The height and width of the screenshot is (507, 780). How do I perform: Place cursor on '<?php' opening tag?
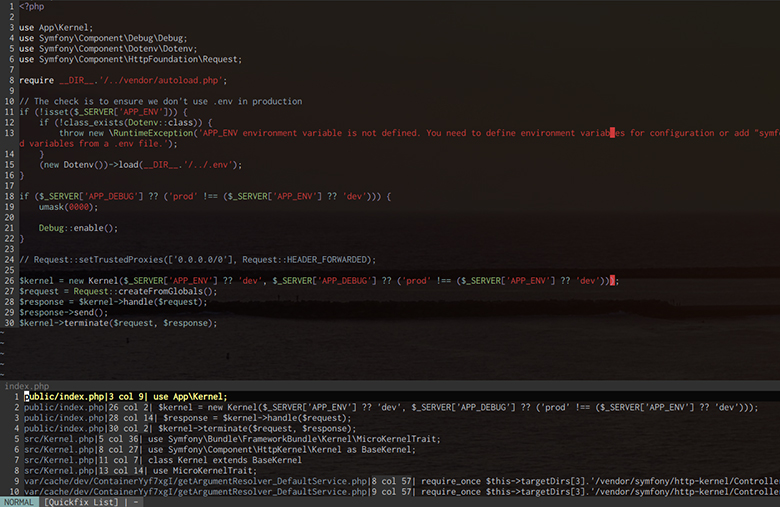pos(31,6)
